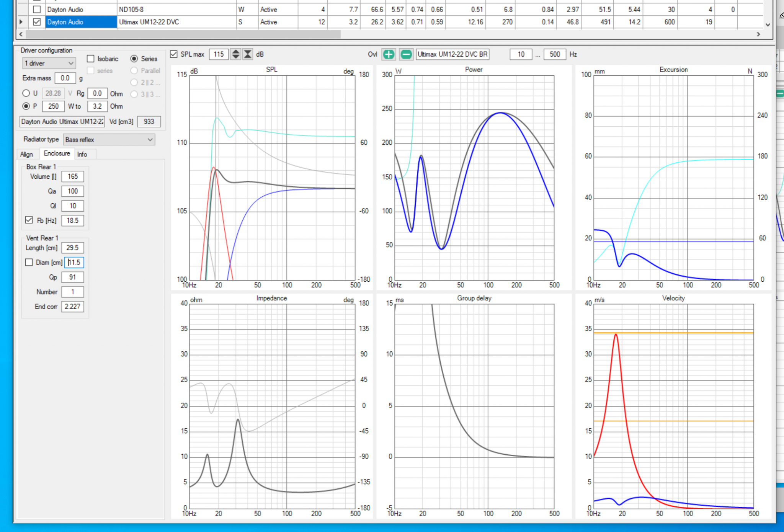Click the Rg ohm input field
Viewport: 784px width, 532px height.
point(97,93)
